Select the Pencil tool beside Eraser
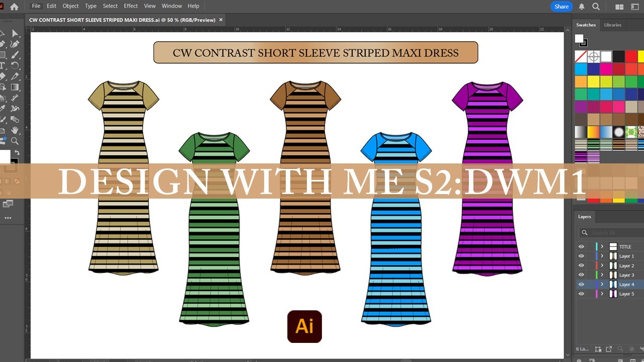This screenshot has height=362, width=644. click(x=15, y=76)
